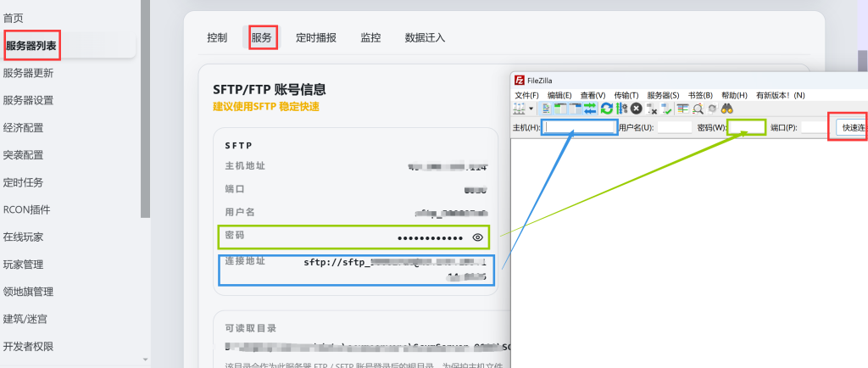Viewport: 868px width, 368px height.
Task: Search remote files with the binoculars icon
Action: coord(727,109)
